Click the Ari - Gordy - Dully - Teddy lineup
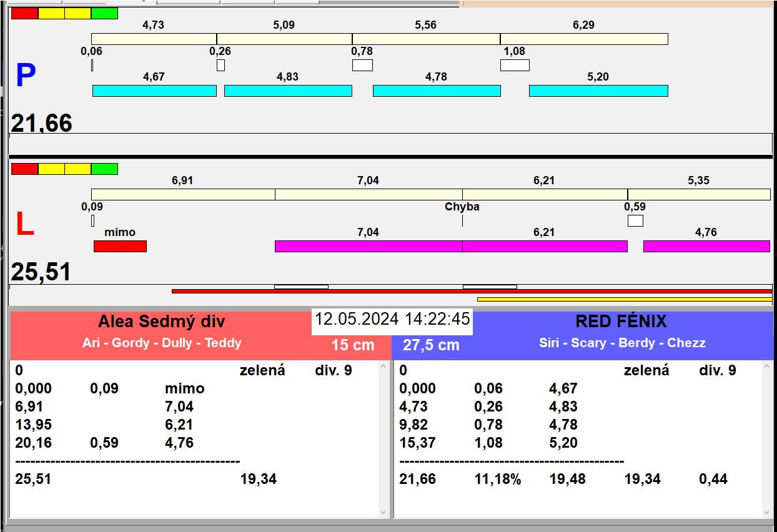Viewport: 777px width, 532px height. (x=162, y=343)
